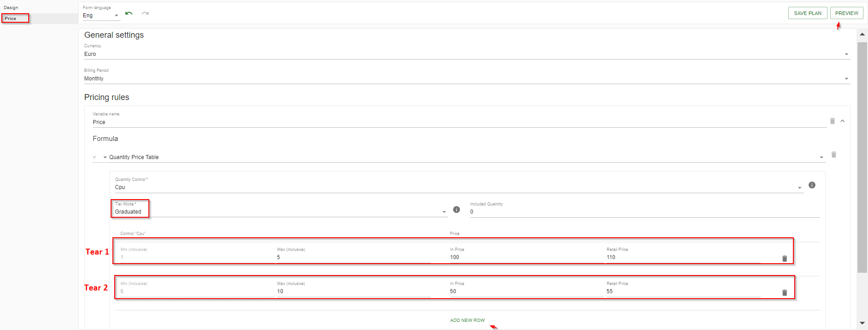Open Tier Mode info icon
Image resolution: width=868 pixels, height=330 pixels.
click(x=456, y=210)
